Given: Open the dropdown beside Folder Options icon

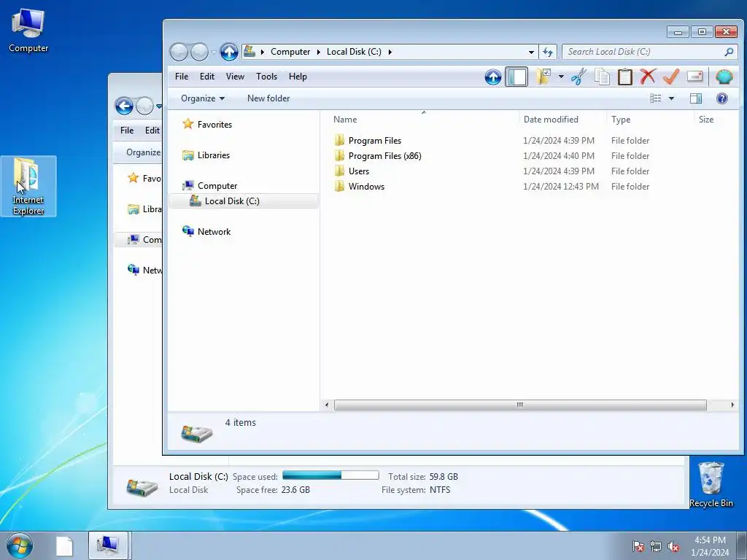Looking at the screenshot, I should tap(561, 77).
